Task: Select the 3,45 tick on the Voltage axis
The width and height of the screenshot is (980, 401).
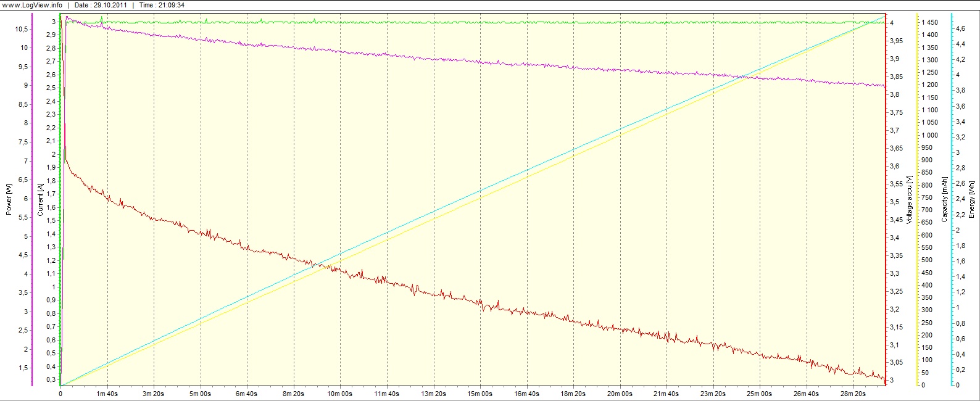Action: point(895,220)
